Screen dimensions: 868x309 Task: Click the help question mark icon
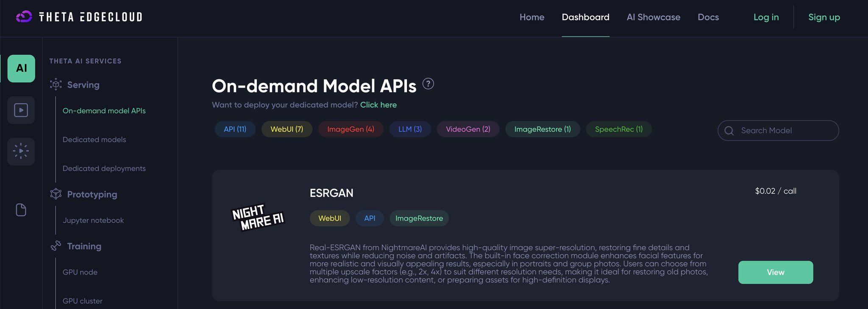pos(428,84)
